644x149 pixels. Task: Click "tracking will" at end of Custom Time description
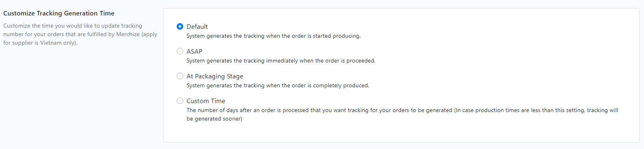click(602, 110)
